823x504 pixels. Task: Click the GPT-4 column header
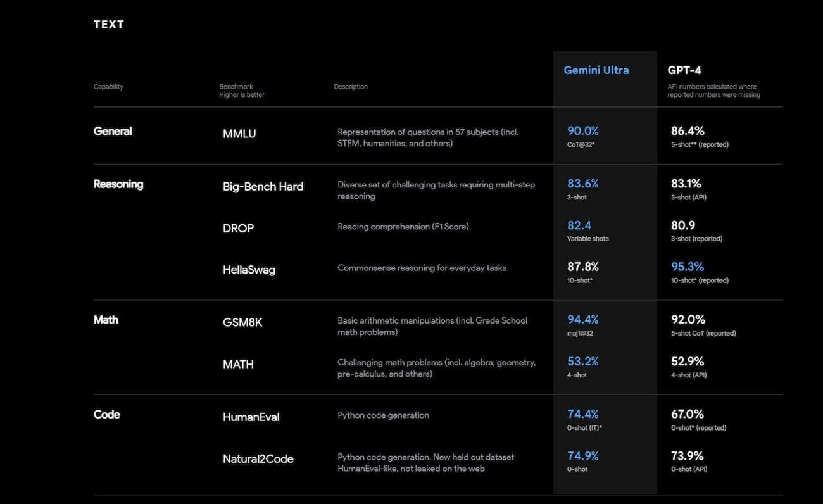click(684, 70)
